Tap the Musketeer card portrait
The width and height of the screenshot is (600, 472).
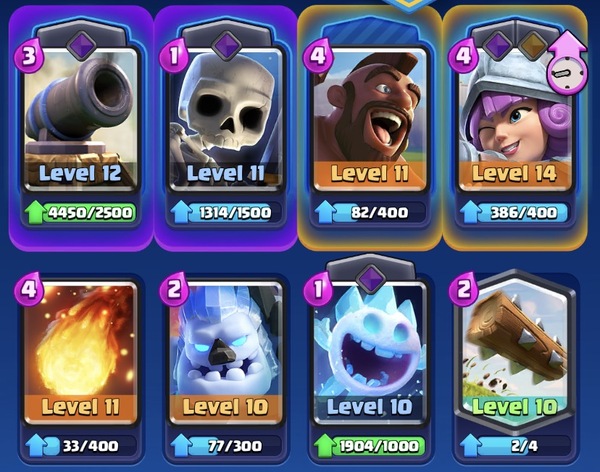515,121
